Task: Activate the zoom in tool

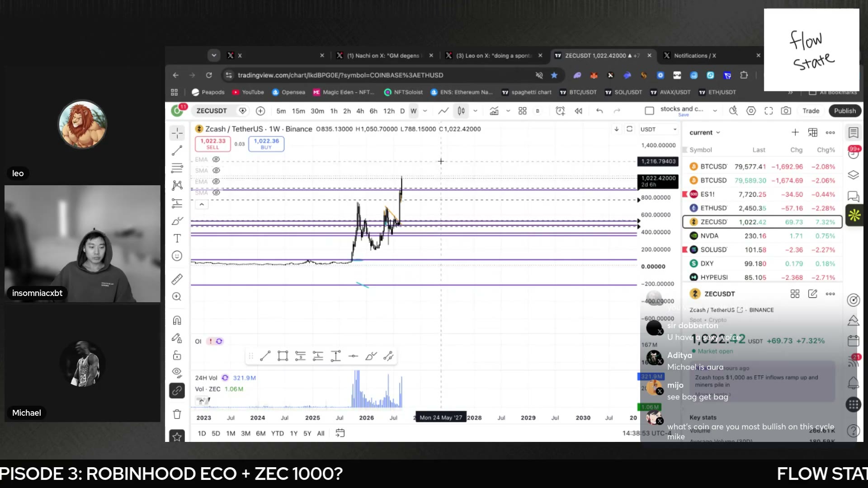Action: [177, 296]
